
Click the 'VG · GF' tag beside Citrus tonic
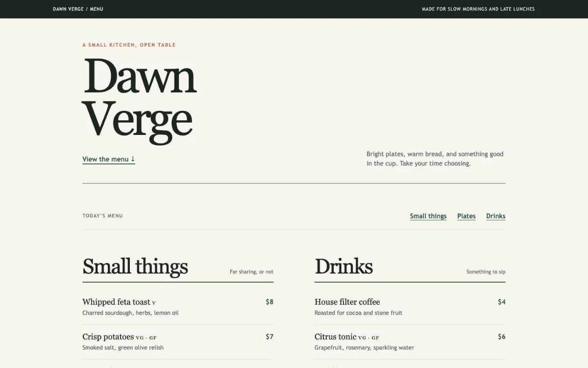[369, 338]
